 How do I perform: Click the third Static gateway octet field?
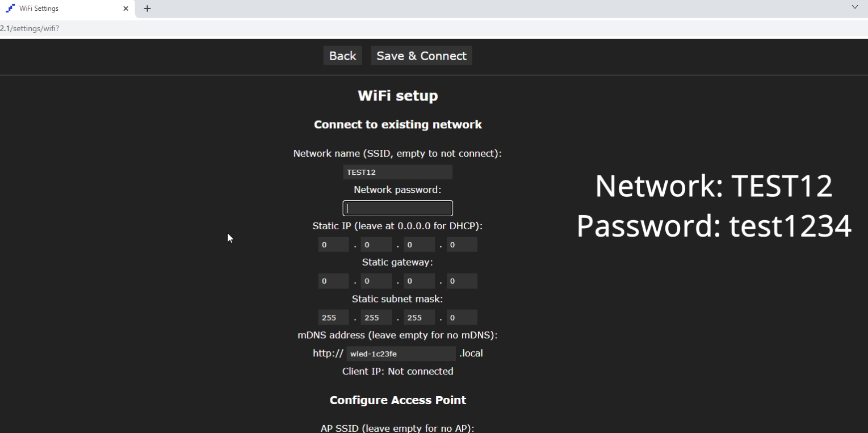coord(419,280)
